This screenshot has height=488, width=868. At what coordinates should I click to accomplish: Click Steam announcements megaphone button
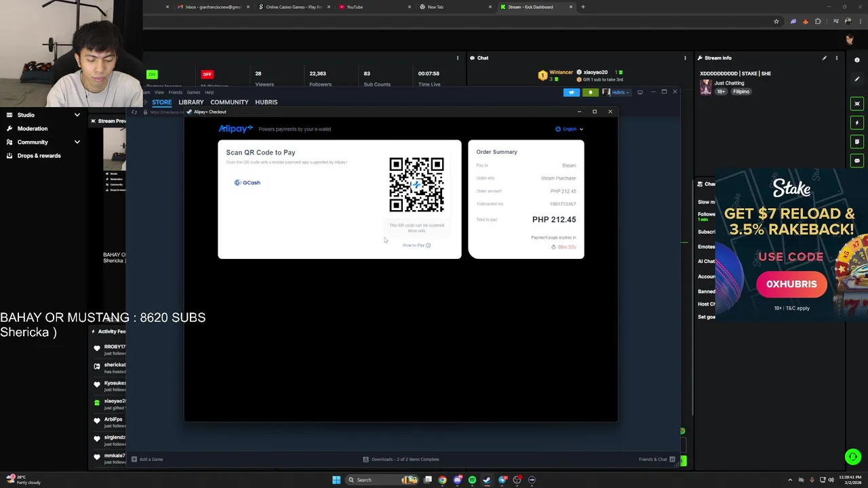coord(571,92)
